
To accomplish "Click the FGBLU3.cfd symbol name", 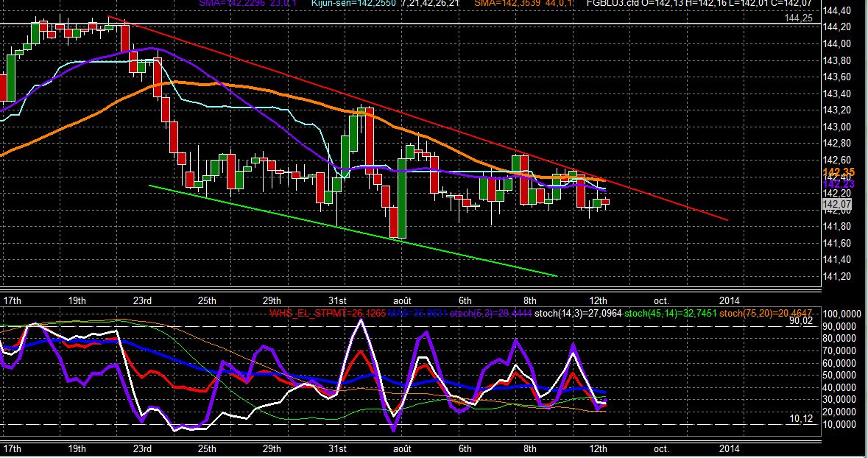I will click(x=613, y=3).
